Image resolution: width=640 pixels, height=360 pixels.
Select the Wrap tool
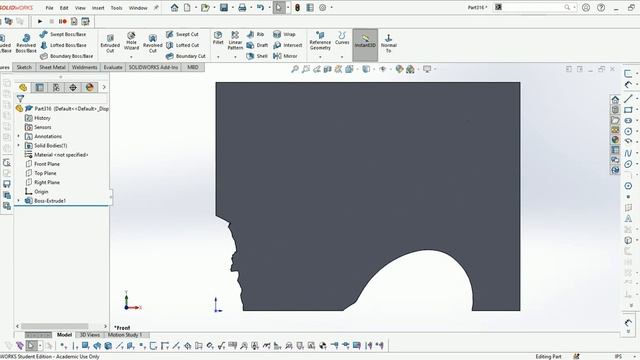(284, 34)
